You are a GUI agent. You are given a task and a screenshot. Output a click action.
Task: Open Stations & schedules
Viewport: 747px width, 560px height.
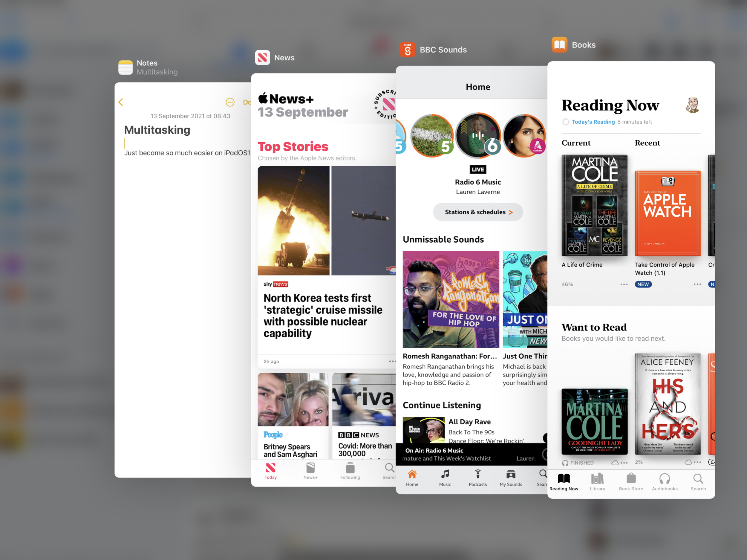tap(478, 212)
